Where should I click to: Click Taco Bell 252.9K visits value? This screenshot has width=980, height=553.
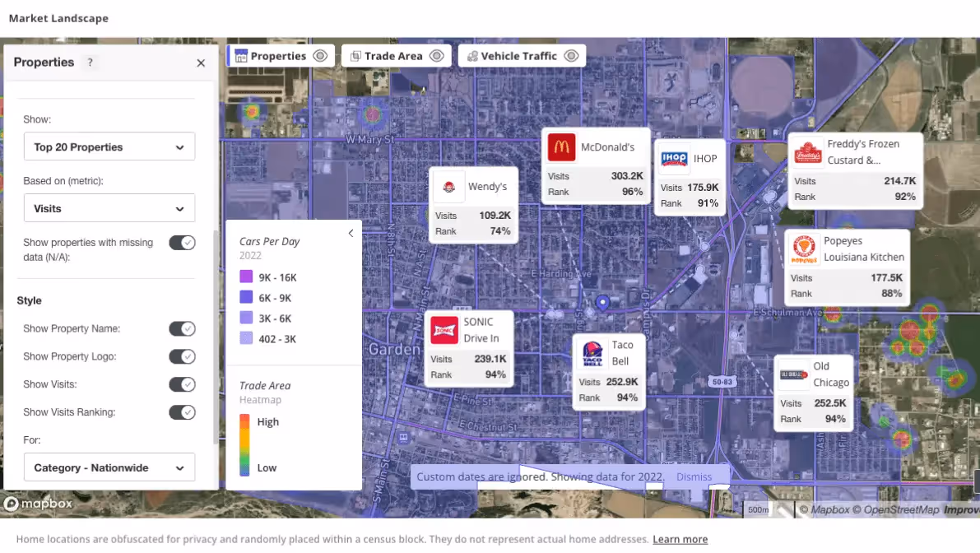[x=622, y=382]
